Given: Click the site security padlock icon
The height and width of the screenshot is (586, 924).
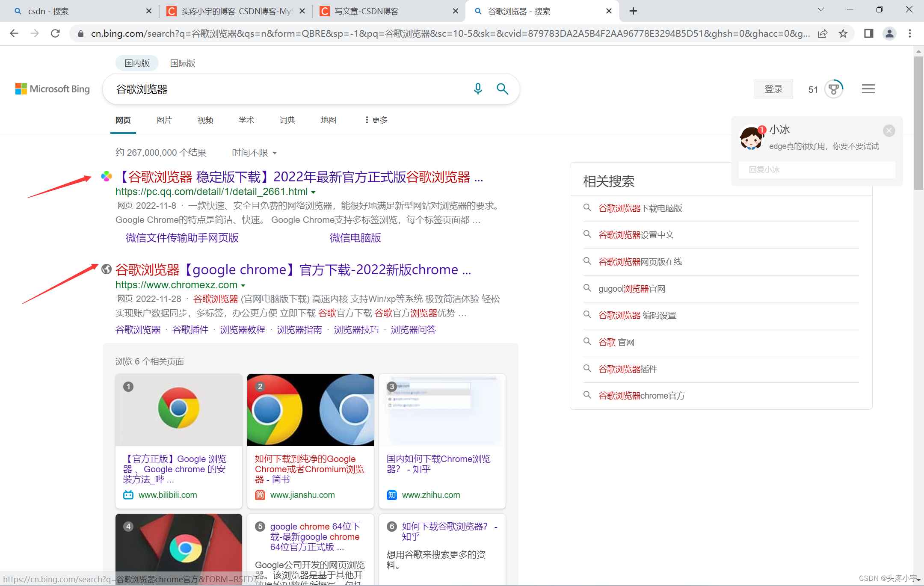Looking at the screenshot, I should coord(80,33).
